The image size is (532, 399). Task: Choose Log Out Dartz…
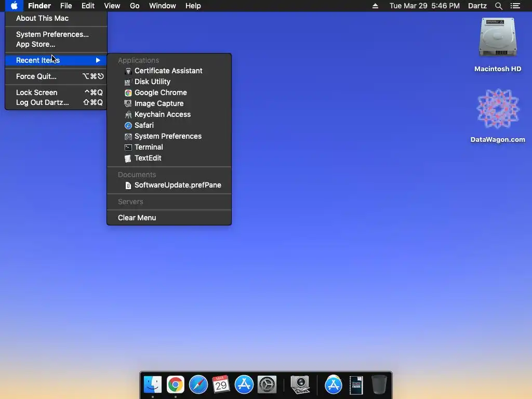coord(56,102)
